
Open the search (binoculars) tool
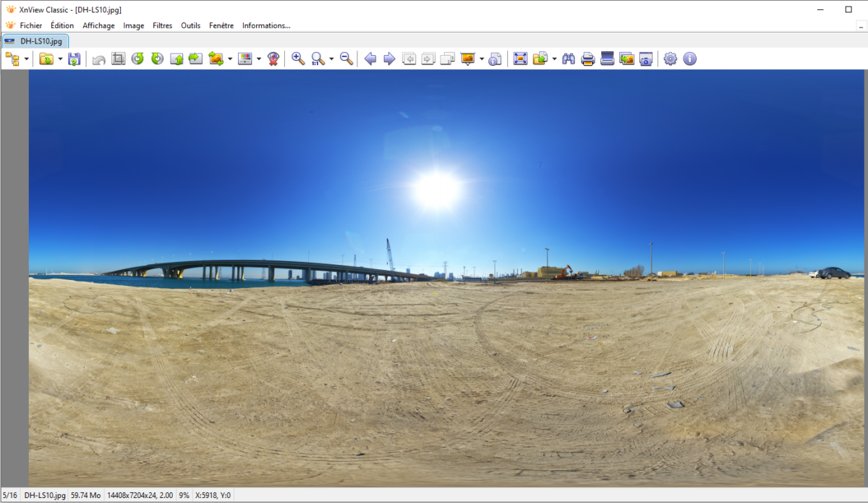(x=569, y=59)
